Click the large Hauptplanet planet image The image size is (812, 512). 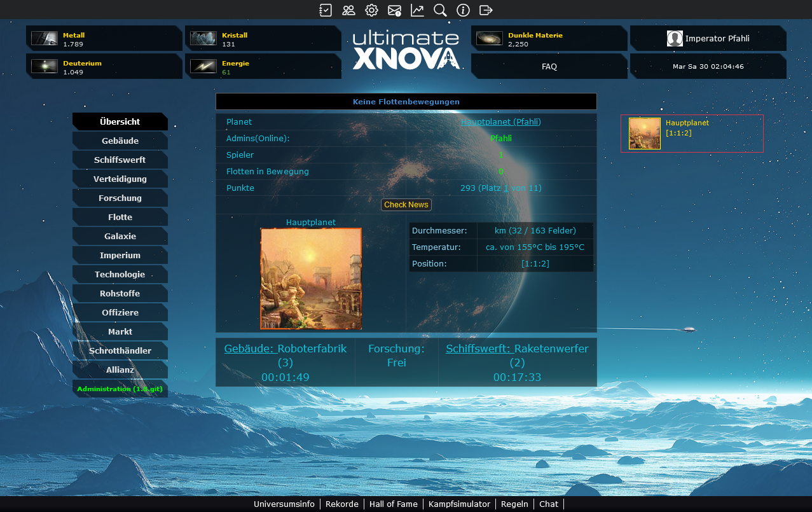coord(311,279)
